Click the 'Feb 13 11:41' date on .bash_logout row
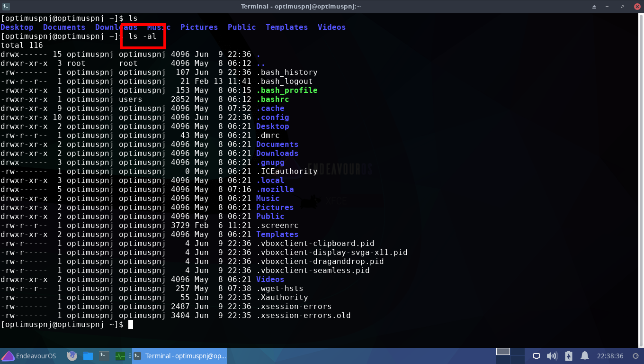The height and width of the screenshot is (364, 644). pyautogui.click(x=223, y=82)
